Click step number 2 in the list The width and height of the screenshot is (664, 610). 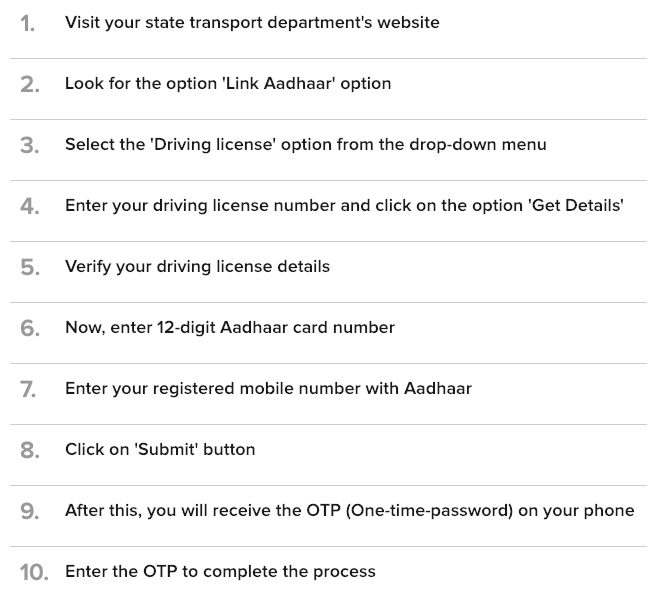coord(30,84)
